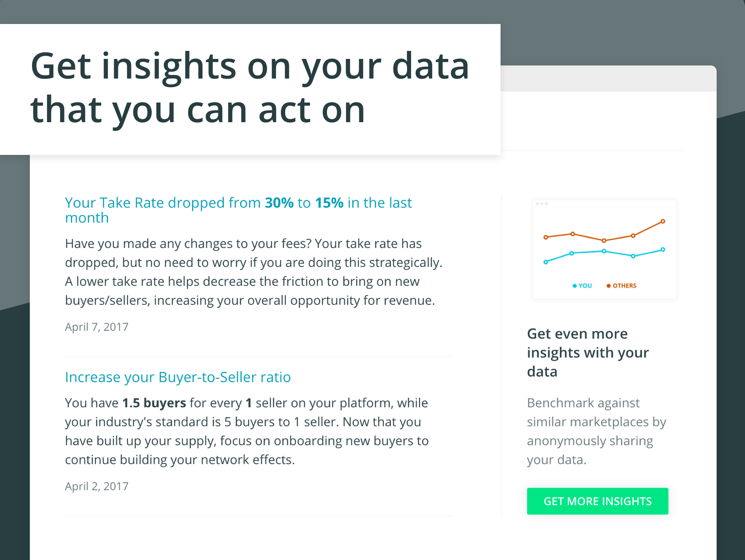Click the GET MORE INSIGHTS button
This screenshot has height=560, width=745.
(597, 501)
